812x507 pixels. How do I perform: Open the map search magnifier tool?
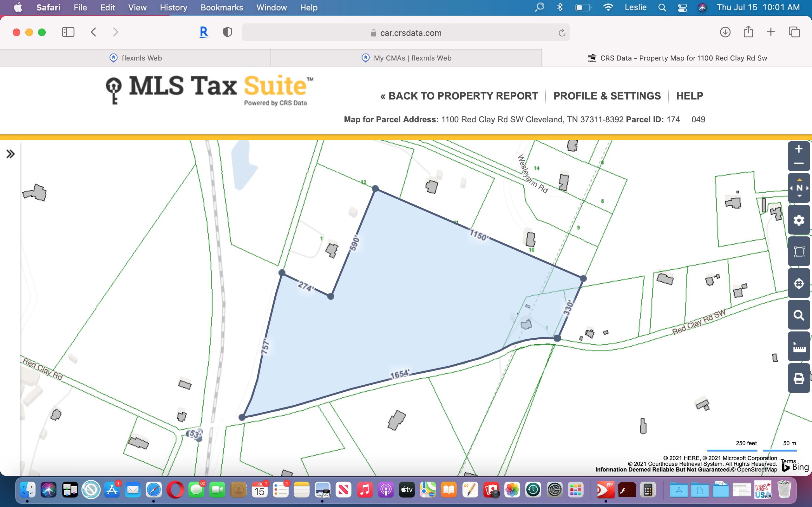[x=799, y=315]
